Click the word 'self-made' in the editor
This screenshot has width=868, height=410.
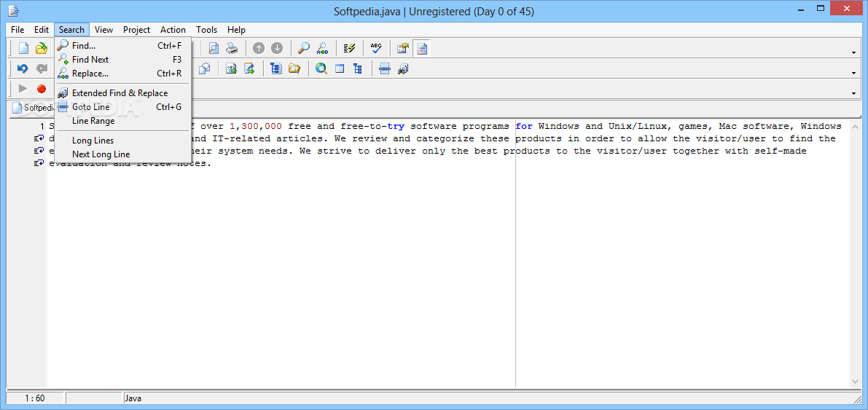(x=781, y=151)
